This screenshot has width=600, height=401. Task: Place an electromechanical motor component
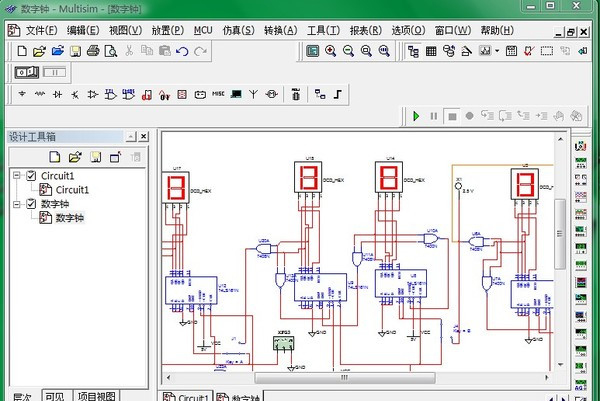pos(271,94)
